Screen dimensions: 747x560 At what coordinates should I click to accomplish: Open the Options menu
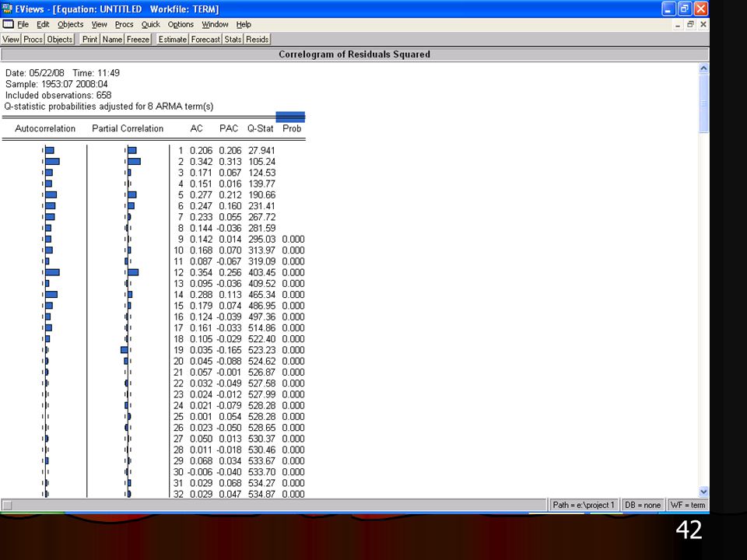(181, 24)
